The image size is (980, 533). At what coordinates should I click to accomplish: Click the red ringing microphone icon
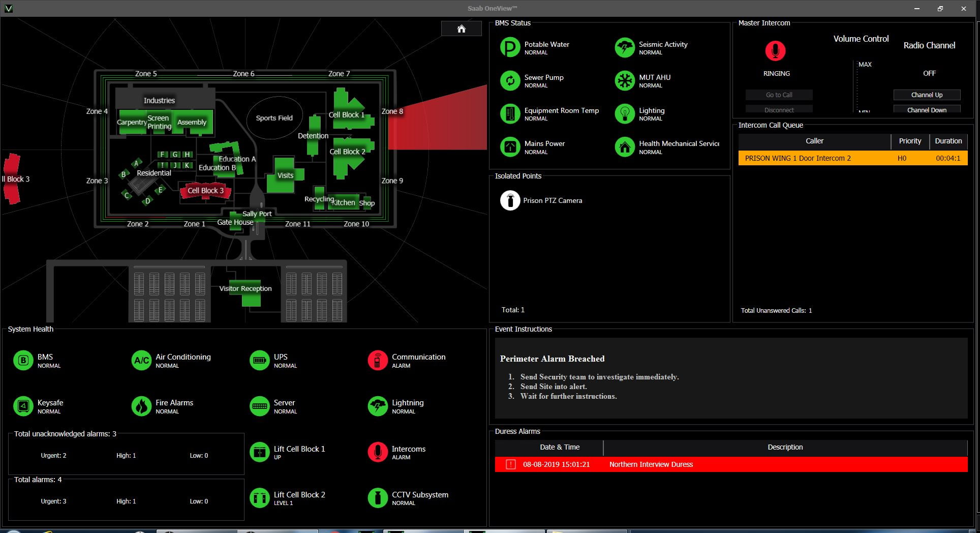(775, 51)
